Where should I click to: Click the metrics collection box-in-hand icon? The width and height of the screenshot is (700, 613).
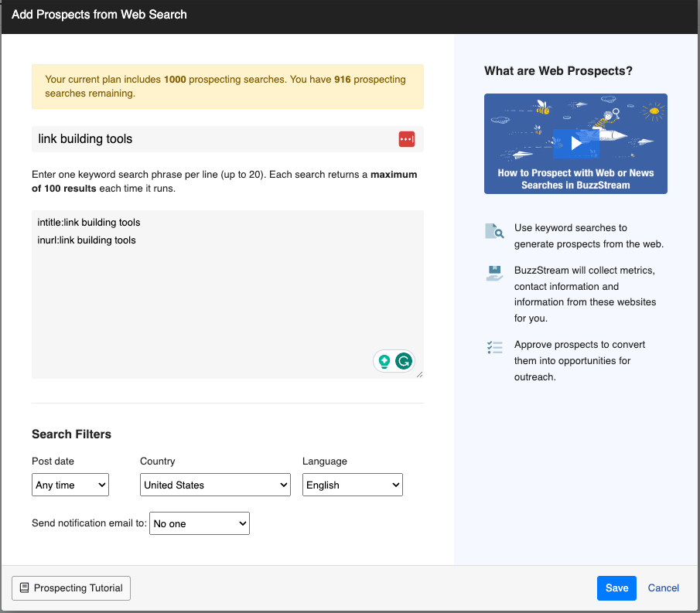click(494, 272)
